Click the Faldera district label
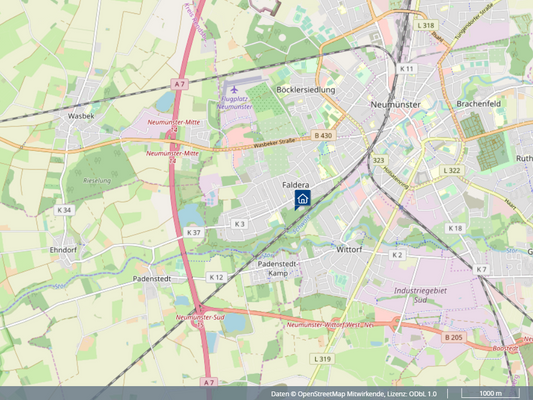This screenshot has height=400, width=533. coord(296,185)
